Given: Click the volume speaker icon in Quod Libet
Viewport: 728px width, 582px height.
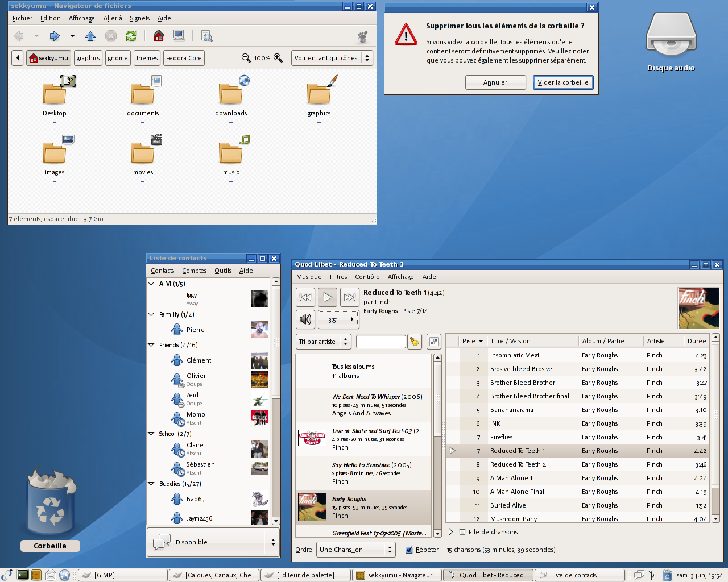Looking at the screenshot, I should 305,319.
